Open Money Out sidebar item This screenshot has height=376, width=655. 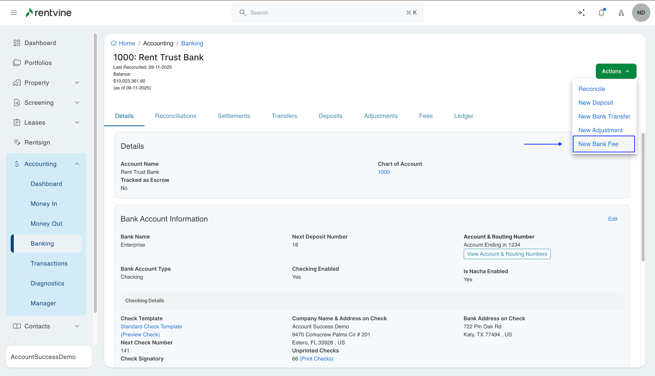(x=46, y=224)
